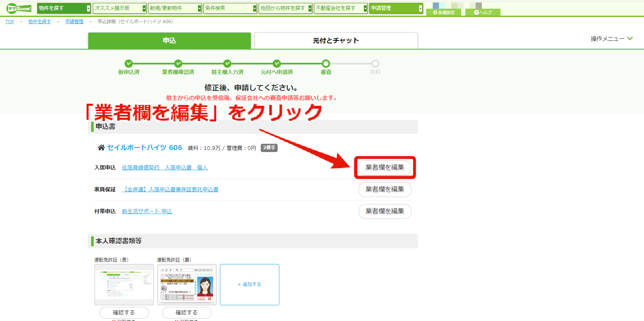Click the house icon beside セイルボートハイツ 606

pos(101,147)
